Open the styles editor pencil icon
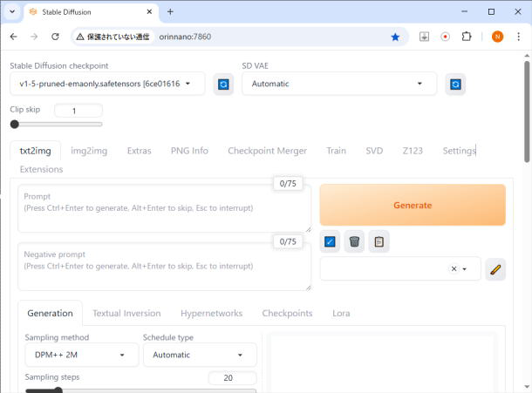Image resolution: width=532 pixels, height=393 pixels. click(494, 269)
